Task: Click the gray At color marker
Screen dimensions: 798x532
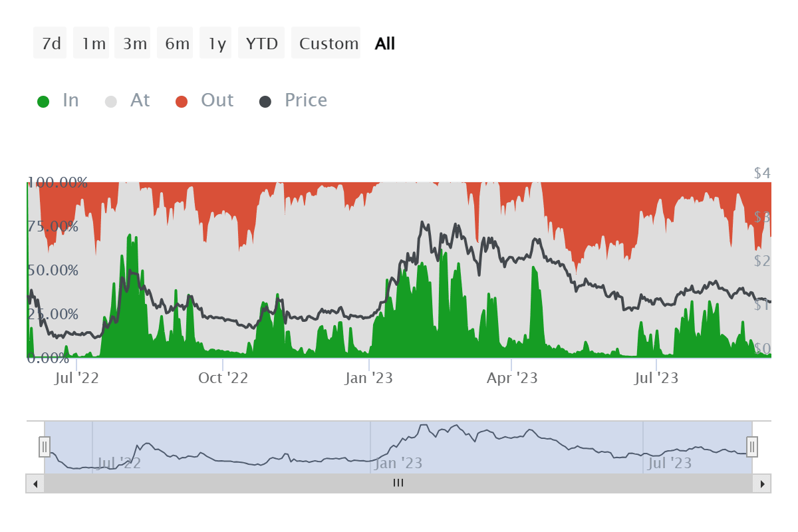Action: click(x=110, y=100)
